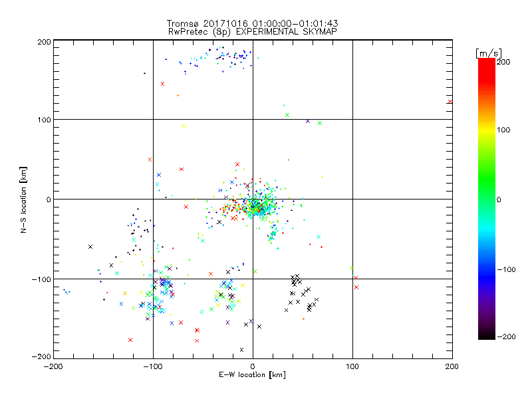
Task: Click the colorbar label '-200' at bottom
Action: pos(506,336)
